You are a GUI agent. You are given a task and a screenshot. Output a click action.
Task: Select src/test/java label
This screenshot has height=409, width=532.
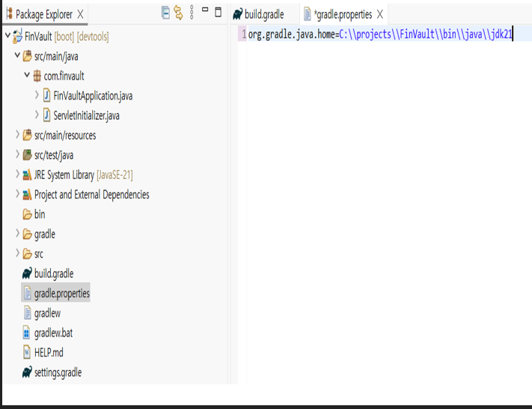click(54, 155)
